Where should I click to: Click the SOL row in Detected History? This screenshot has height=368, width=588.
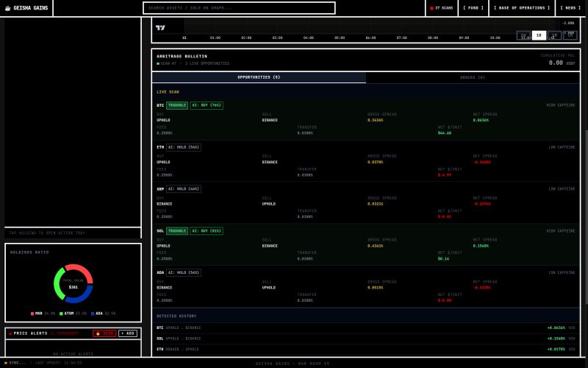pos(365,339)
